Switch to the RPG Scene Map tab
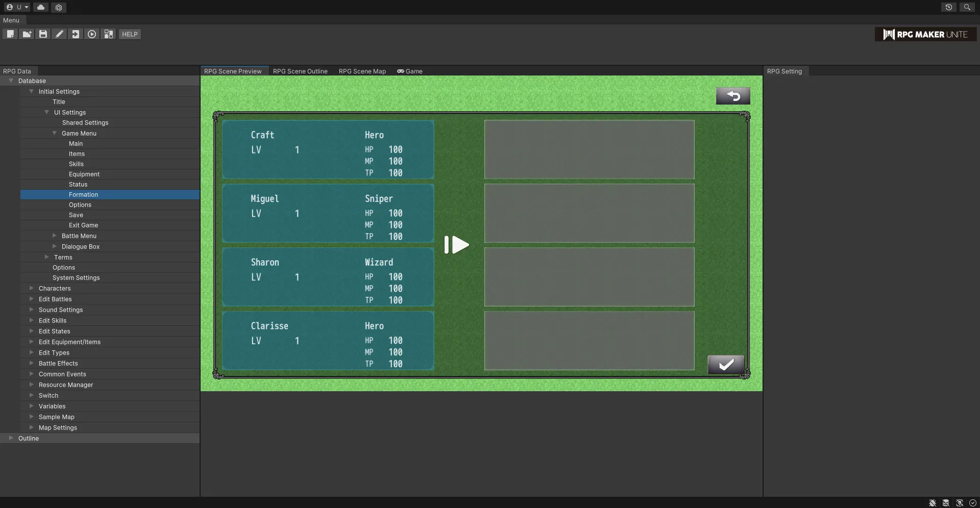Viewport: 980px width, 508px height. pos(362,71)
